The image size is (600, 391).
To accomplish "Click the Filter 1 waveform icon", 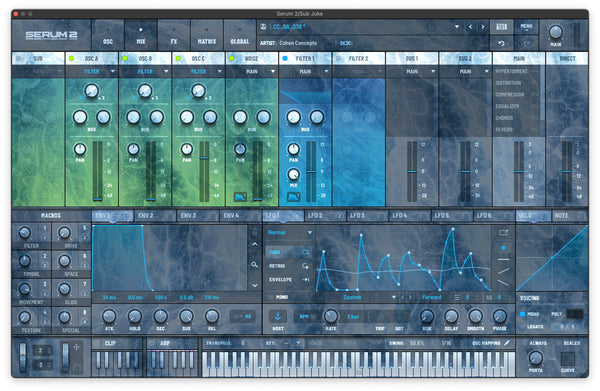I will click(x=293, y=197).
